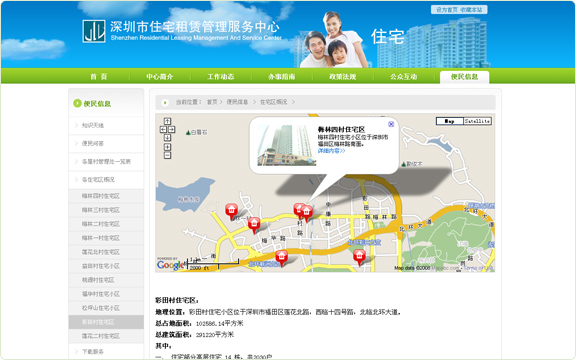
Task: Zoom out the map with minus button
Action: (x=168, y=155)
